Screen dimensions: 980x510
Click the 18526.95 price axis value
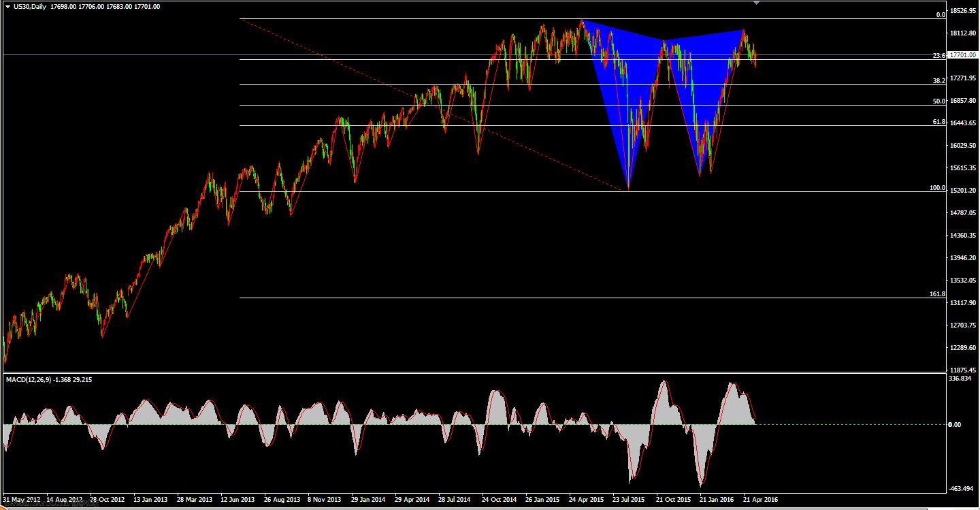pyautogui.click(x=963, y=11)
